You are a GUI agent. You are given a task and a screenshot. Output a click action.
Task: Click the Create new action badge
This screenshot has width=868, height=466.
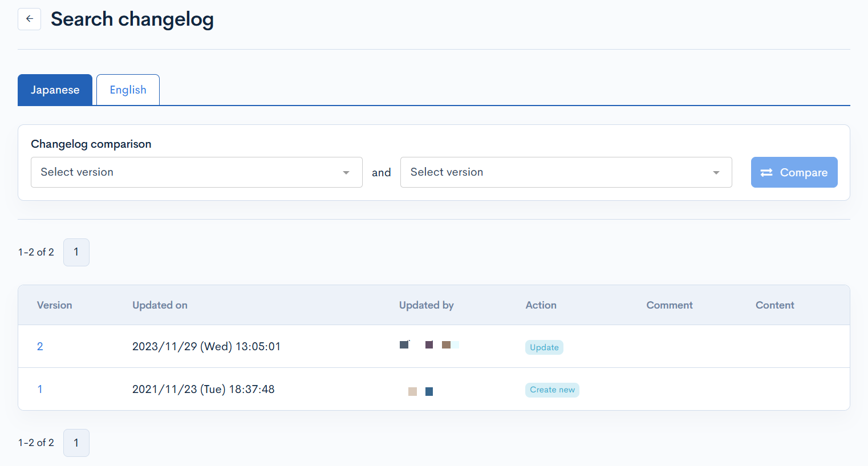552,390
